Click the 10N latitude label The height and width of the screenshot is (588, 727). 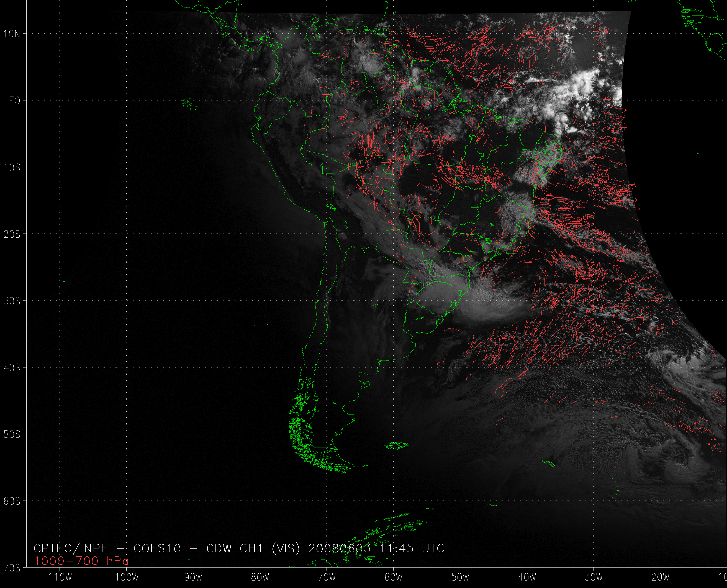12,34
